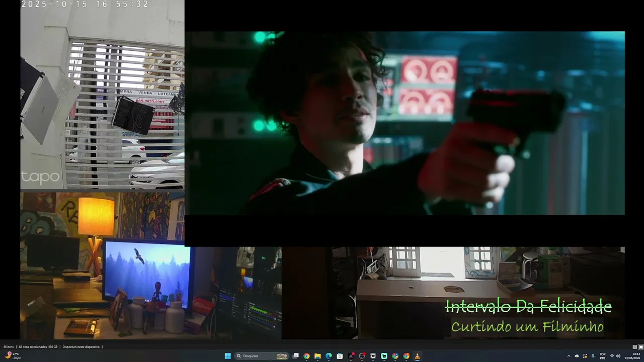Click the 'Curtindo um Filminho' caption text
The image size is (644, 362).
[x=527, y=327]
